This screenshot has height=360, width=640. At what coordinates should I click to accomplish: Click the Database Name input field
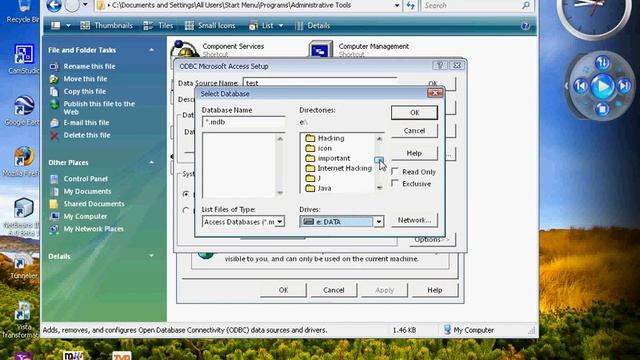tap(243, 122)
